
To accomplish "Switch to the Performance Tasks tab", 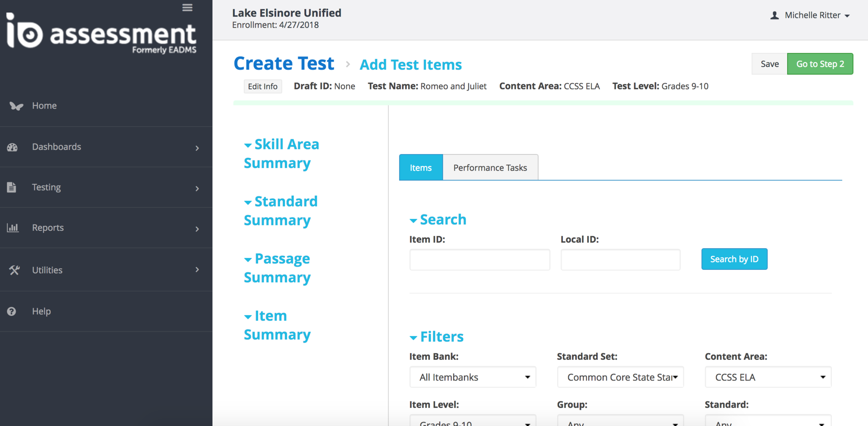I will [490, 168].
